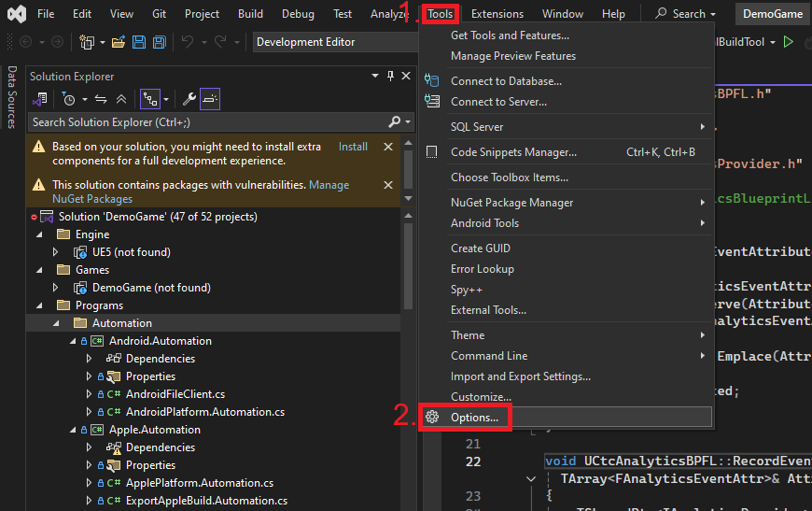This screenshot has width=812, height=511.
Task: Toggle Preview Selected Items button
Action: click(210, 99)
